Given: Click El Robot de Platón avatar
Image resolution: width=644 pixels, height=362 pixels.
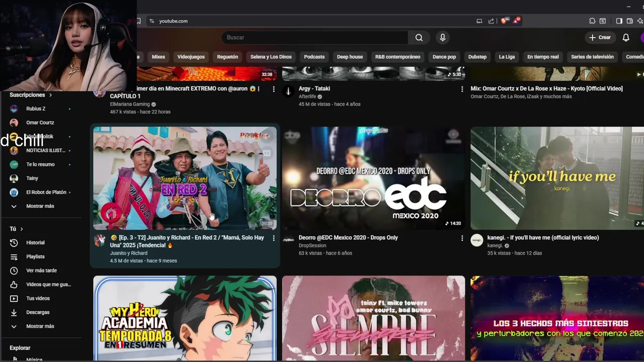Looking at the screenshot, I should pos(14,192).
